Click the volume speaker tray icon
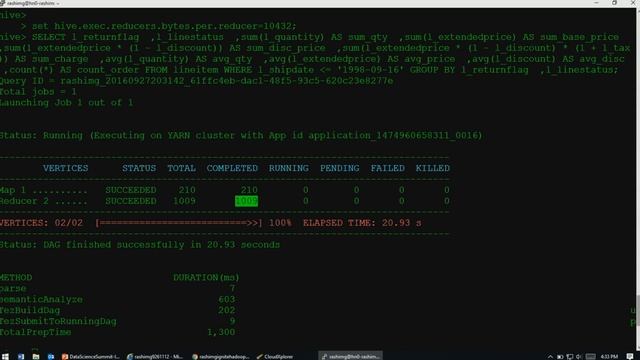 click(x=578, y=357)
